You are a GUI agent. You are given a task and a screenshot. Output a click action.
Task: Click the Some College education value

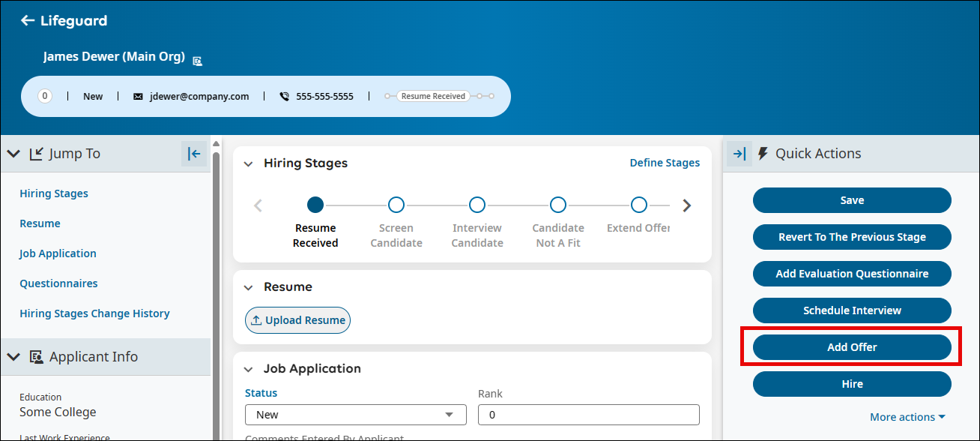(x=58, y=412)
